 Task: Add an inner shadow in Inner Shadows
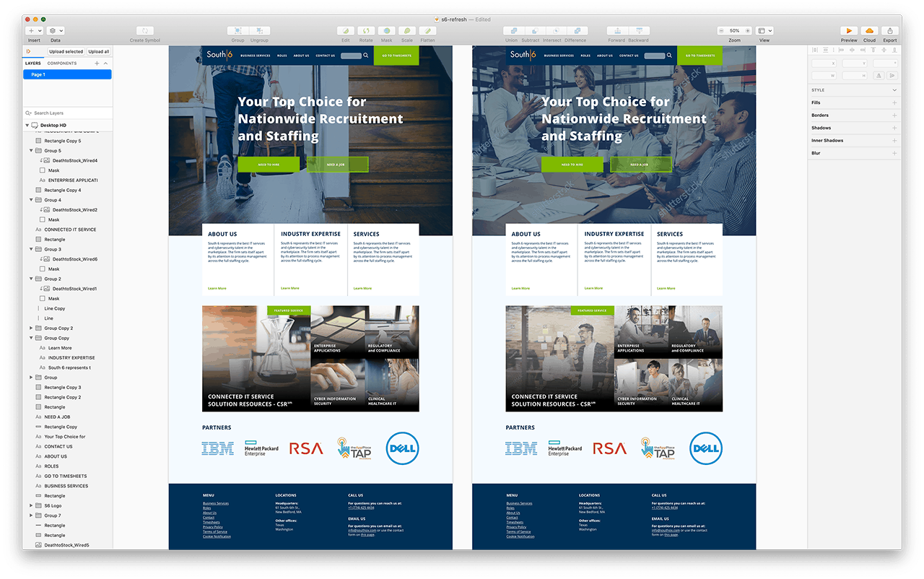click(894, 141)
